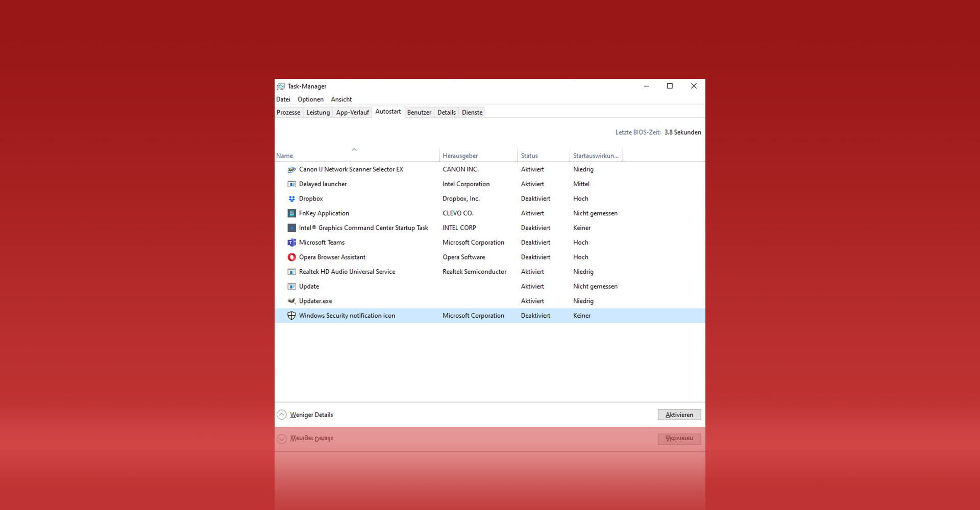Switch to the Dienste tab

(472, 112)
